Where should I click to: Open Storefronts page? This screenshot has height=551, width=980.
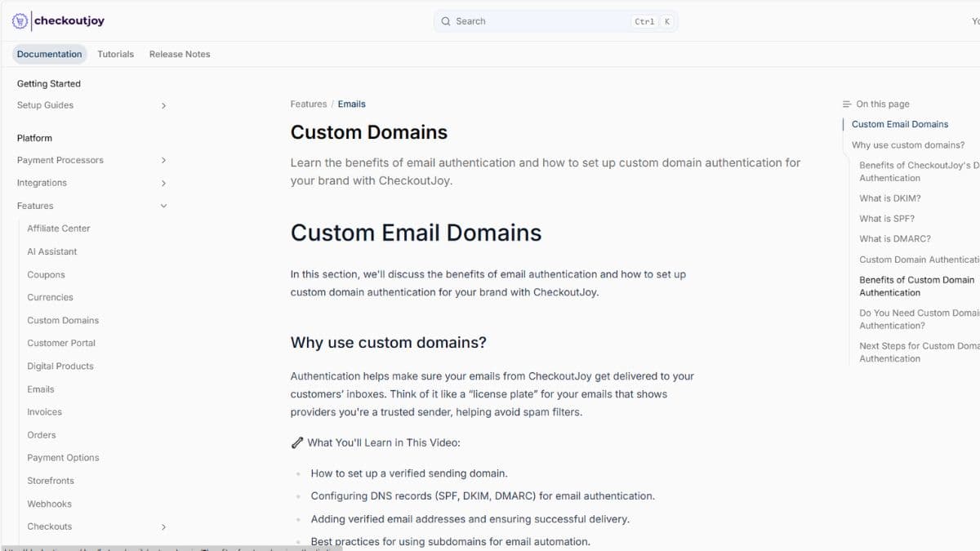point(51,481)
